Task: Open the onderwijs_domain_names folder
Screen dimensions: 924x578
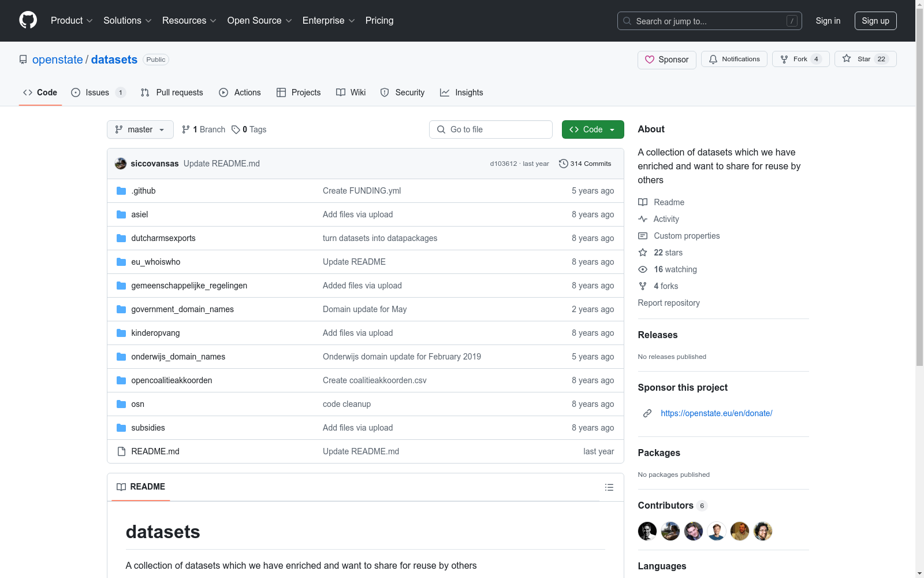Action: [178, 357]
